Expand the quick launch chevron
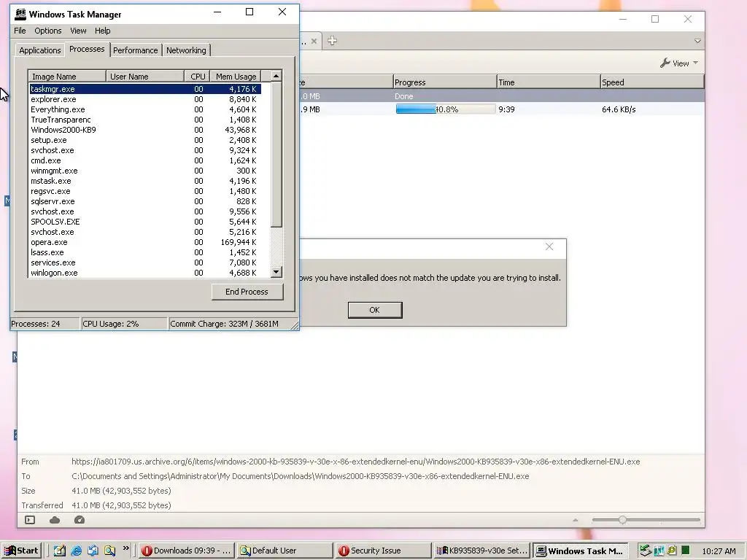The width and height of the screenshot is (747, 560). click(126, 548)
